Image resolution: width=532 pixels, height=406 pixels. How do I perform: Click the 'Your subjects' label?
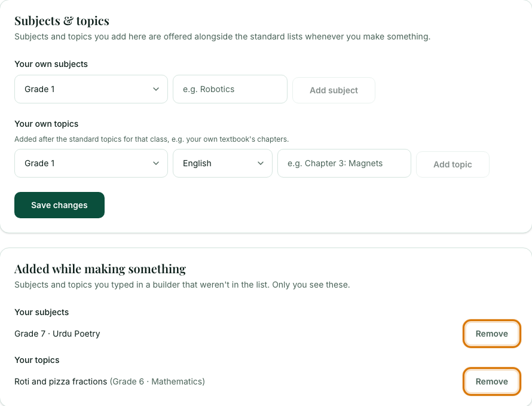[41, 312]
